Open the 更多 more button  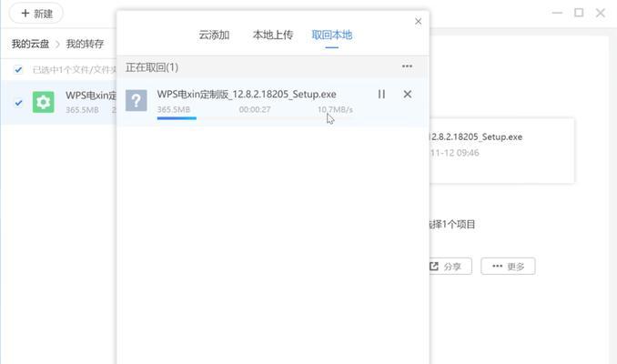point(508,266)
